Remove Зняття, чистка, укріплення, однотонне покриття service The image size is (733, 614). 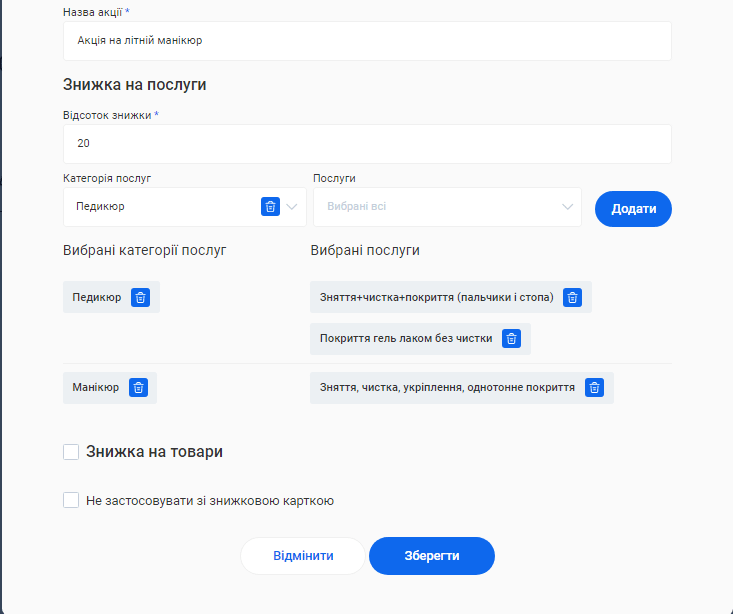tap(594, 387)
